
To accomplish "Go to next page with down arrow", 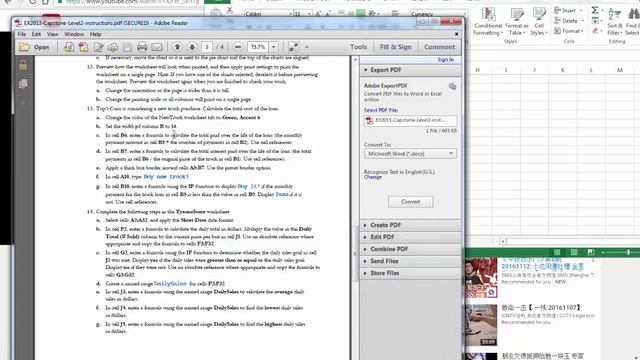I will pos(192,47).
